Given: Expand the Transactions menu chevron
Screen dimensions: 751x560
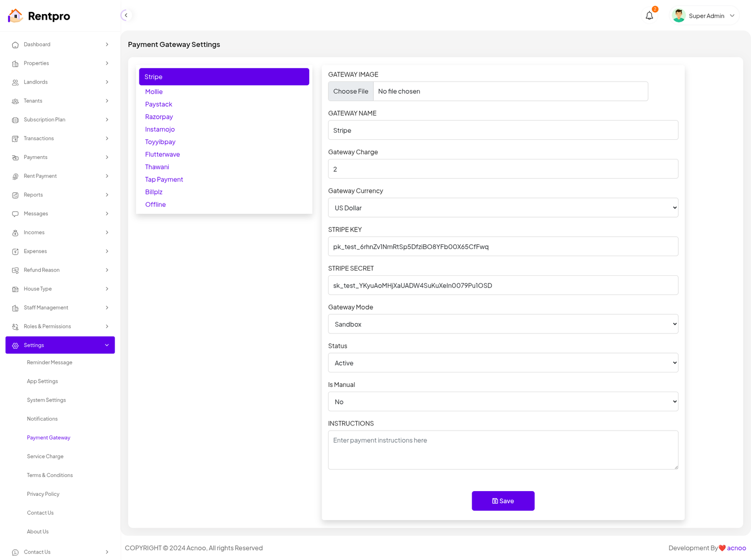Looking at the screenshot, I should pos(107,138).
